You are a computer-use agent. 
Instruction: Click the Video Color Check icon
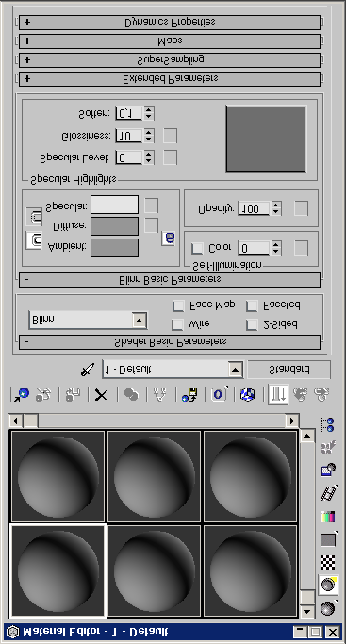point(328,517)
